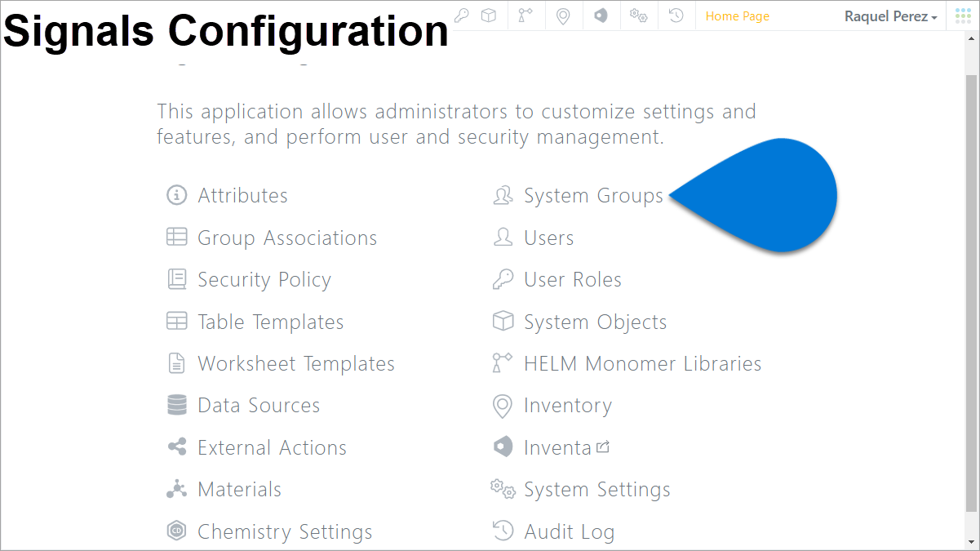Open System Objects cube icon in toolbar
The width and height of the screenshot is (980, 551).
(x=488, y=16)
